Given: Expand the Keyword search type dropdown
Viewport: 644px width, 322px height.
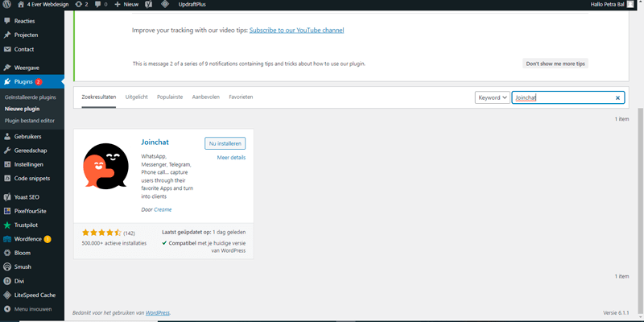Looking at the screenshot, I should (492, 97).
